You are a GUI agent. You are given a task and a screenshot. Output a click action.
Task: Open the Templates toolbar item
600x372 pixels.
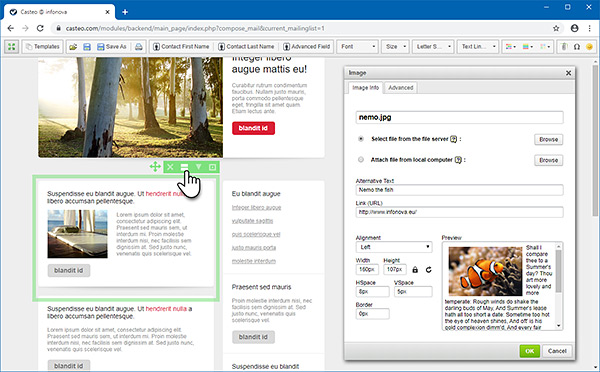tap(42, 47)
